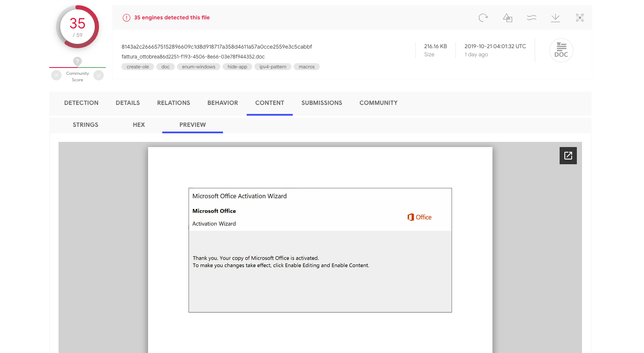Image resolution: width=644 pixels, height=353 pixels.
Task: Switch to the STRINGS sub-tab
Action: (85, 125)
